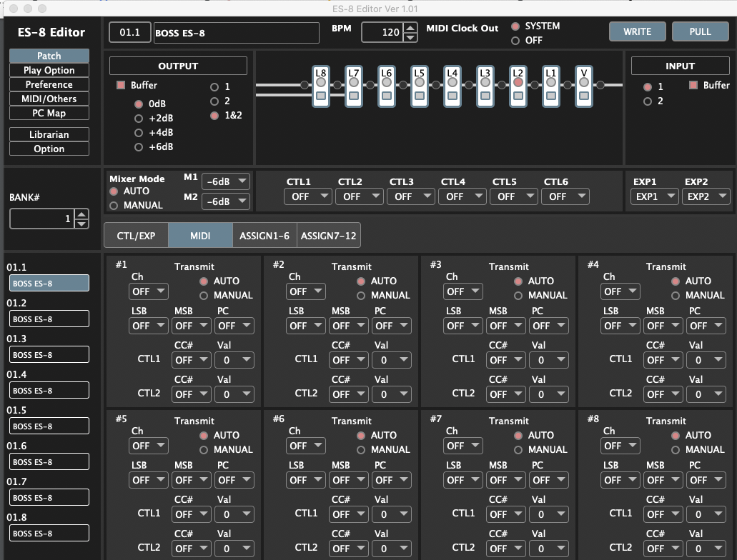Select patch 01.8 BOSS ES-8

point(49,534)
